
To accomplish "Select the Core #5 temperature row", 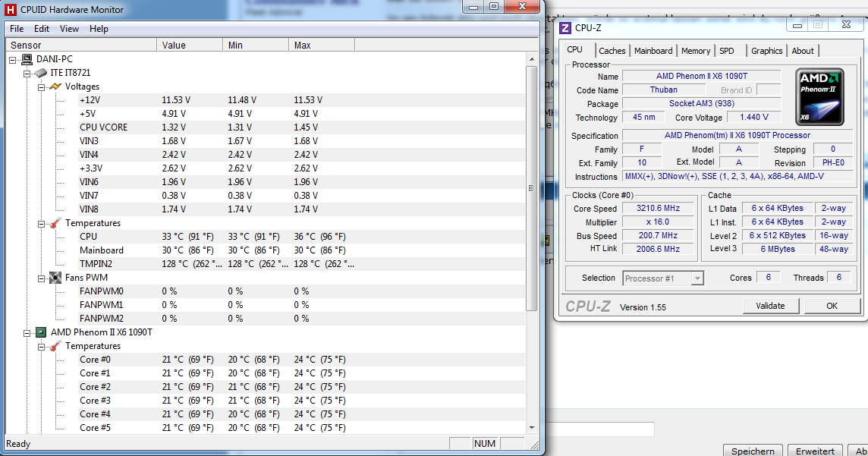I will click(x=302, y=428).
